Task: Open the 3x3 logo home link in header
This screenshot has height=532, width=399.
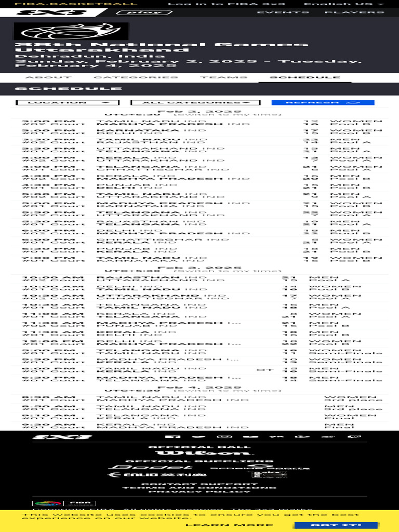Action: pyautogui.click(x=51, y=12)
